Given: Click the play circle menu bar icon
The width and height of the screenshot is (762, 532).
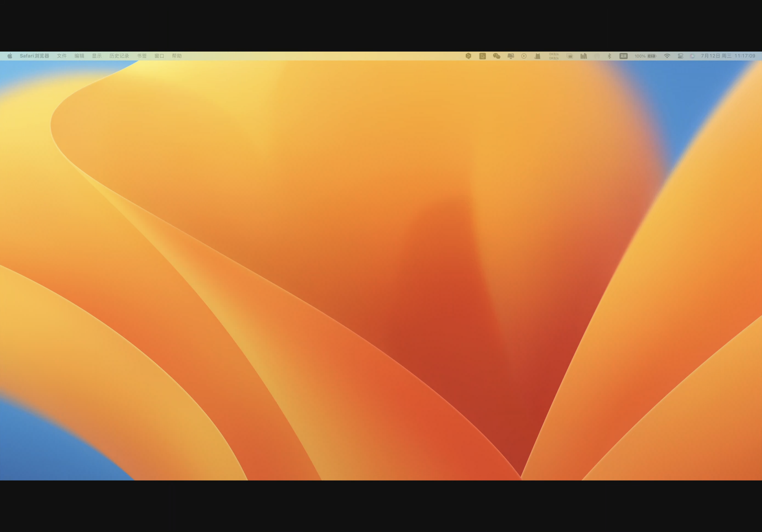Looking at the screenshot, I should coord(524,56).
